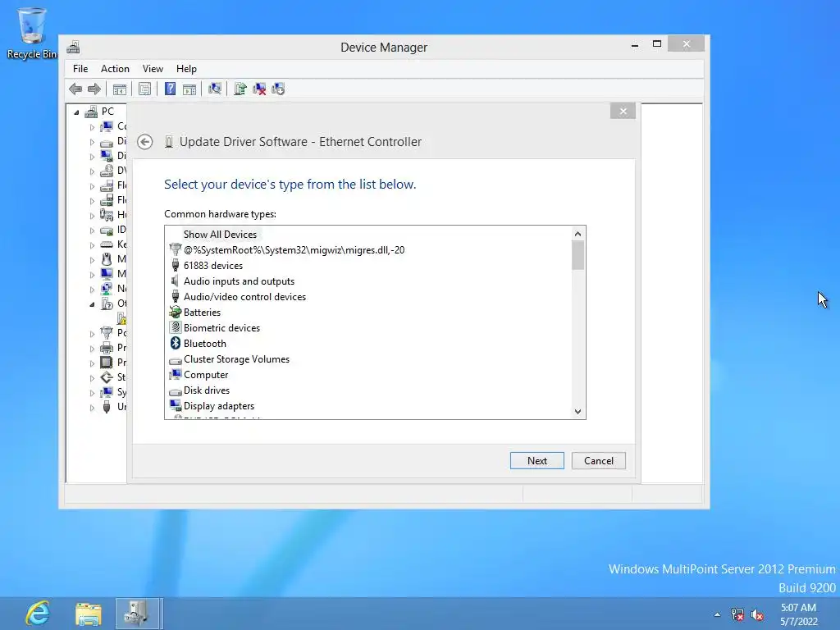Click the muted volume tray icon

[x=757, y=614]
